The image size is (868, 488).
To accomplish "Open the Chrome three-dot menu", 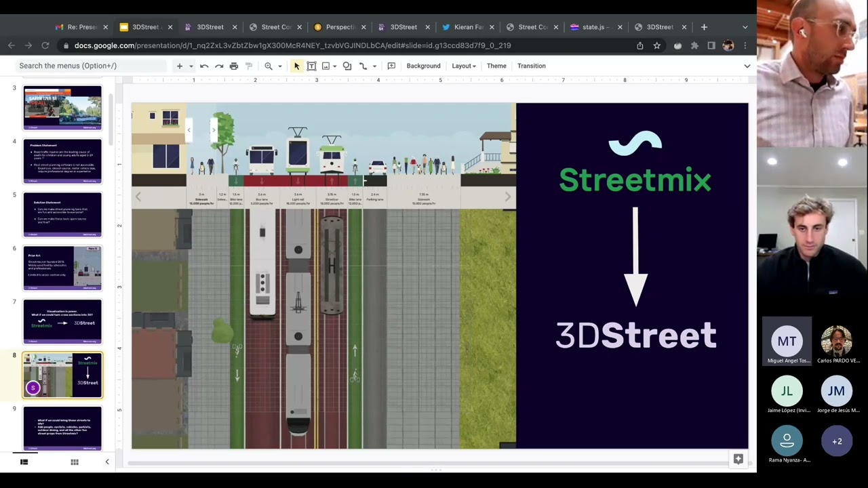I will coord(745,45).
